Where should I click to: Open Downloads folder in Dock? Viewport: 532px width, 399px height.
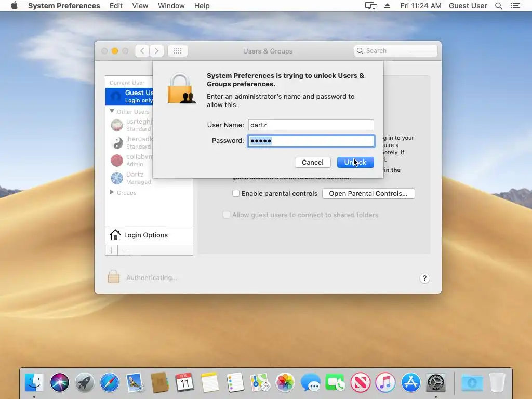click(472, 382)
